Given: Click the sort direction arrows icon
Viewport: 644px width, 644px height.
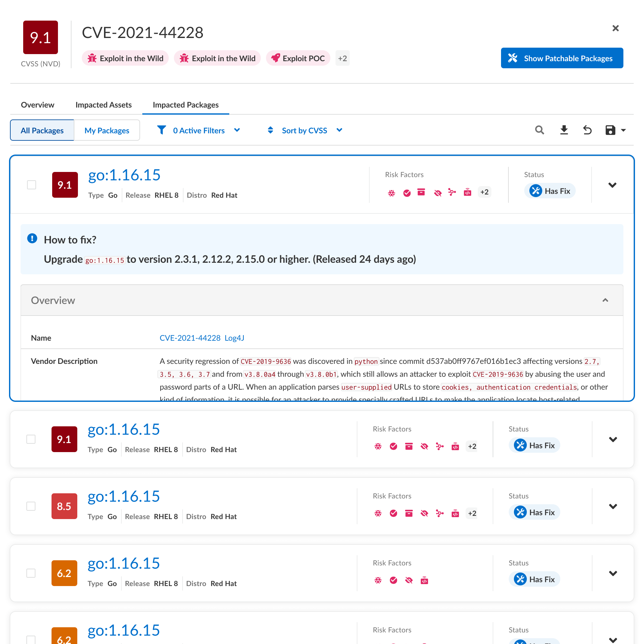Looking at the screenshot, I should 270,130.
